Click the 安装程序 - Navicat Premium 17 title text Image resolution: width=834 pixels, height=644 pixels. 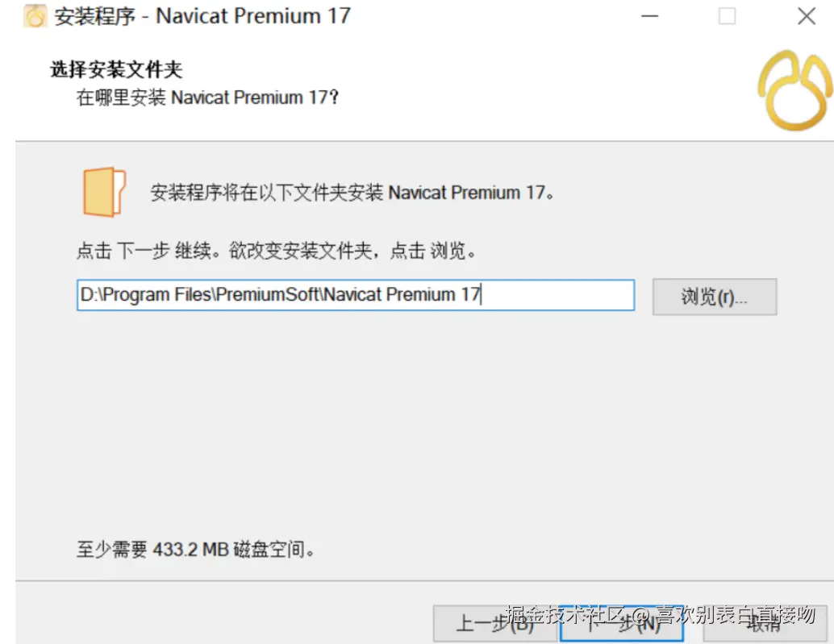[x=202, y=16]
